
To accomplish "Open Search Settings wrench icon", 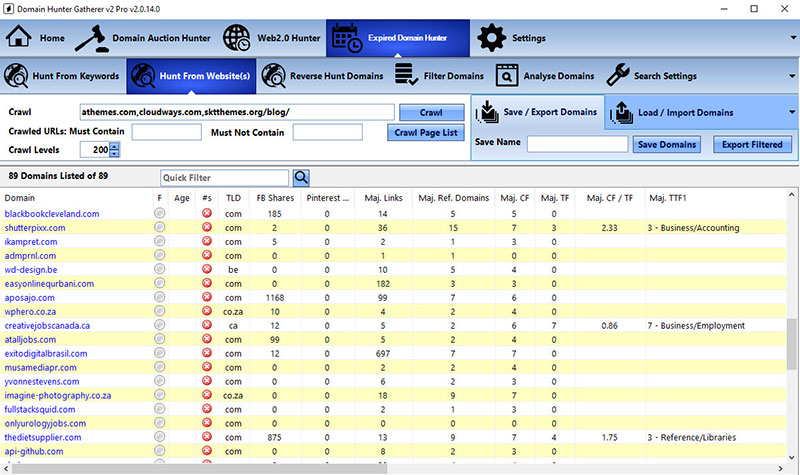I will [617, 75].
